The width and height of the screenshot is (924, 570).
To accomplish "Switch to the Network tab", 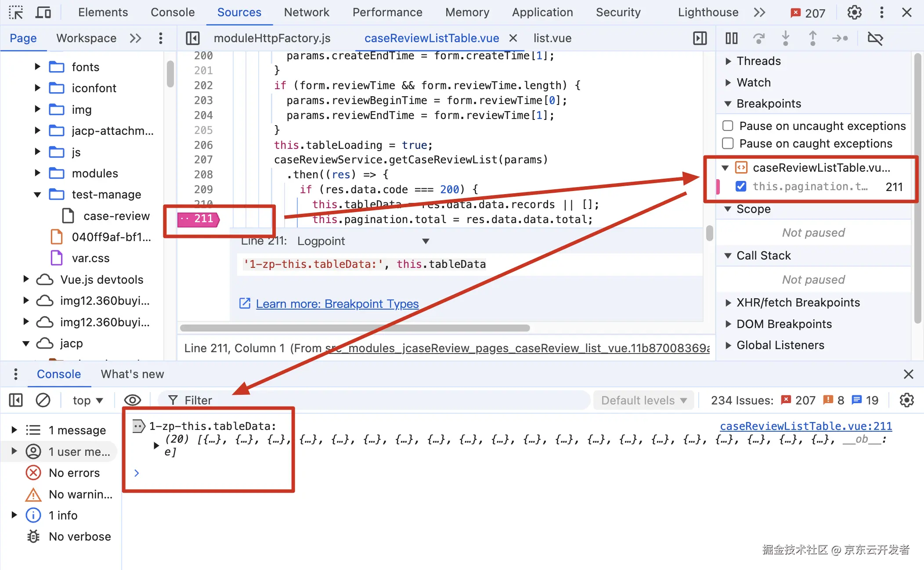I will tap(306, 12).
